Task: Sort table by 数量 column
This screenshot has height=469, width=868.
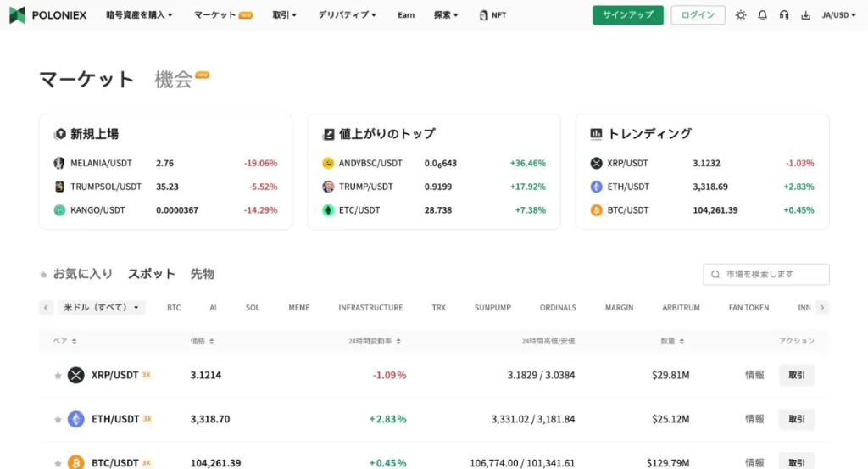Action: 672,341
